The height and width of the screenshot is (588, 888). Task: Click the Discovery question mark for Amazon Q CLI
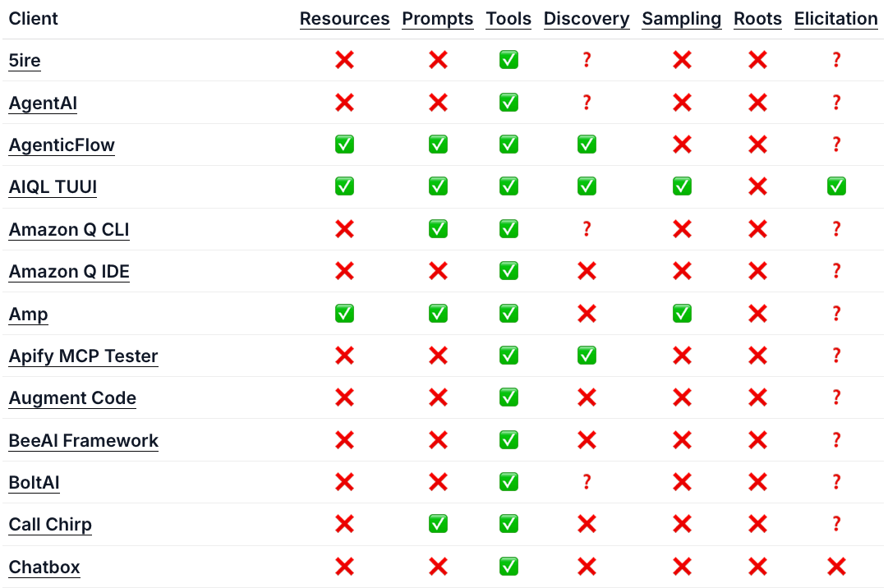(x=587, y=228)
